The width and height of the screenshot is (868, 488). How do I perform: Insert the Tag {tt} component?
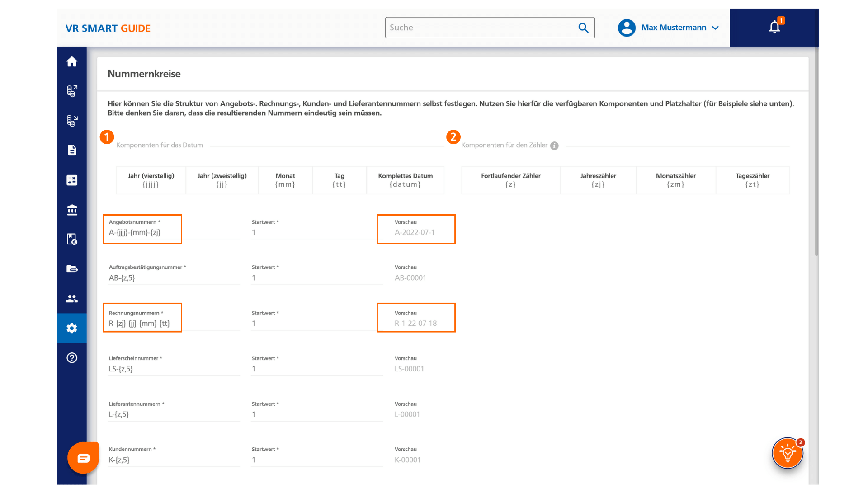click(340, 180)
